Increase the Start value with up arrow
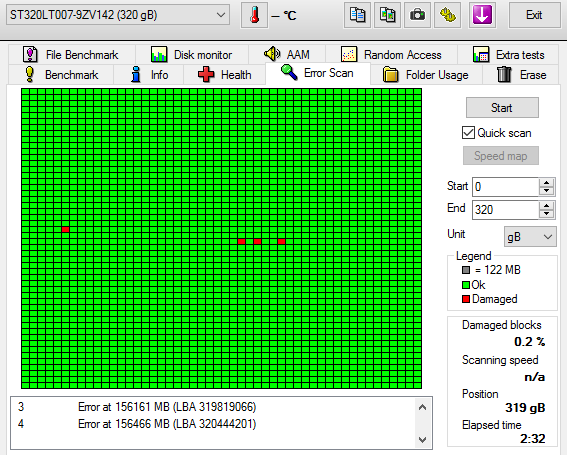The width and height of the screenshot is (567, 455). coord(547,183)
